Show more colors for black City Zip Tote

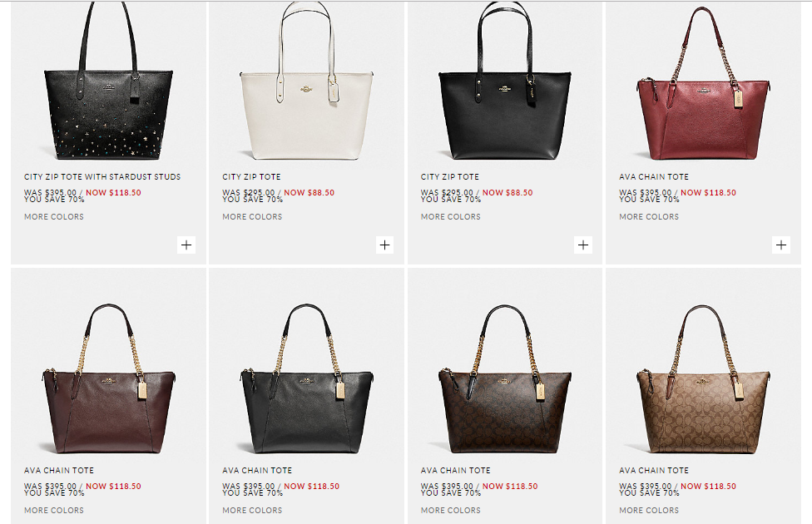pyautogui.click(x=451, y=216)
